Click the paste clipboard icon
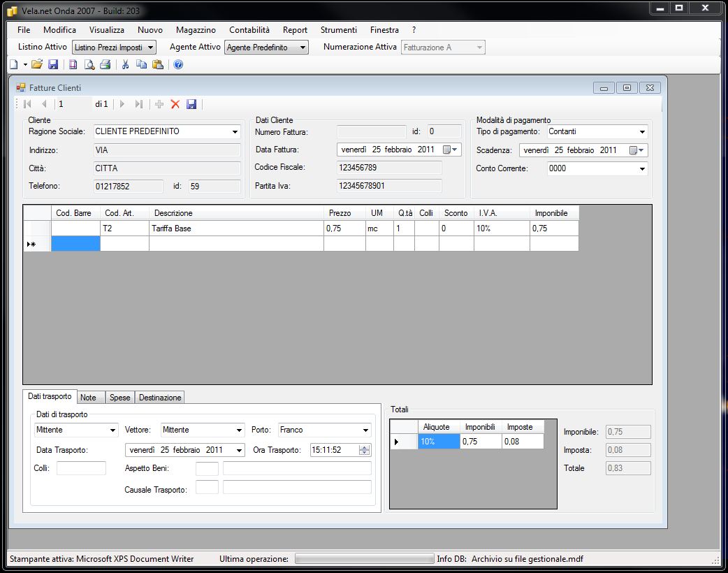728x573 pixels. (x=158, y=64)
